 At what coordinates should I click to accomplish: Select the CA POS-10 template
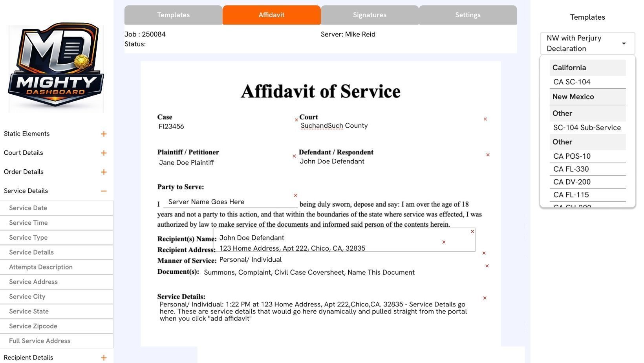coord(587,156)
